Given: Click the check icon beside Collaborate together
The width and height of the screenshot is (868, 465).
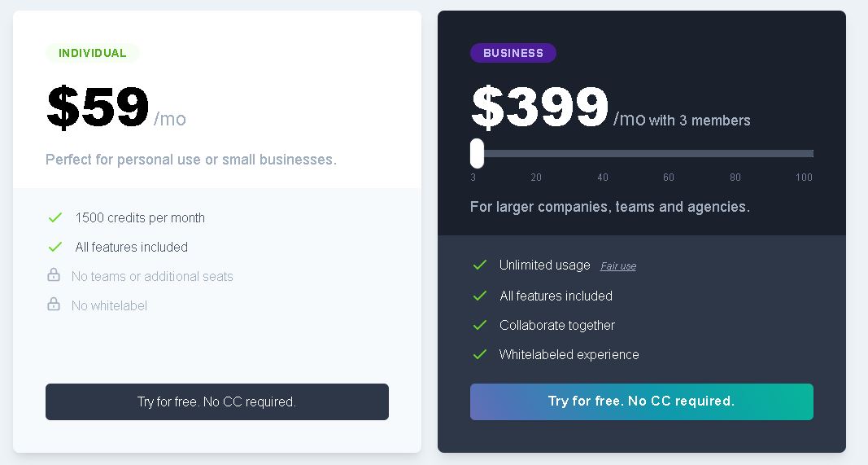Looking at the screenshot, I should 480,325.
